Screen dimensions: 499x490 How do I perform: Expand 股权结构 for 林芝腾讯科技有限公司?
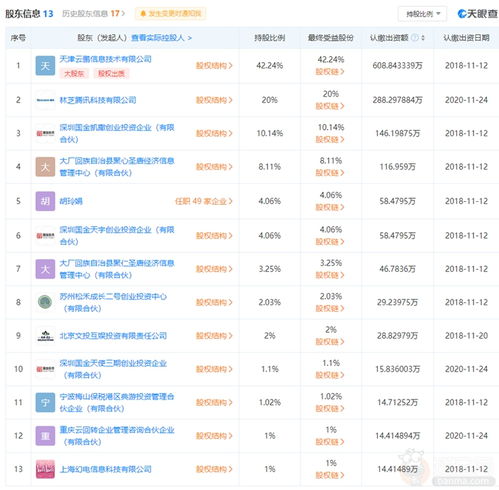(x=214, y=100)
